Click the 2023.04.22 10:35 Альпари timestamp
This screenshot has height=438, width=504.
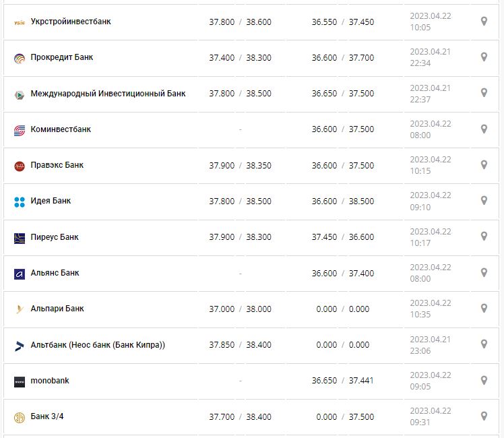pyautogui.click(x=431, y=309)
